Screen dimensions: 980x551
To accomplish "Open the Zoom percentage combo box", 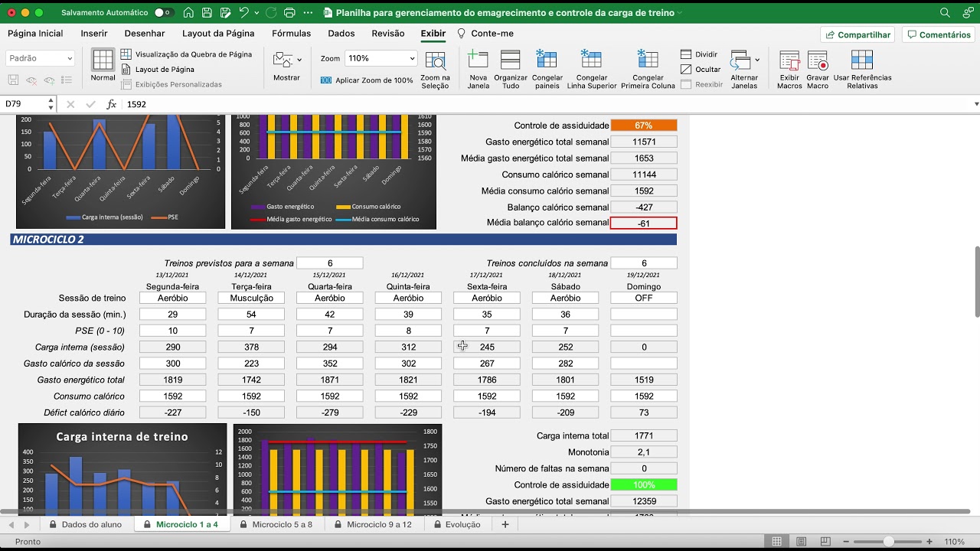I will (x=381, y=58).
